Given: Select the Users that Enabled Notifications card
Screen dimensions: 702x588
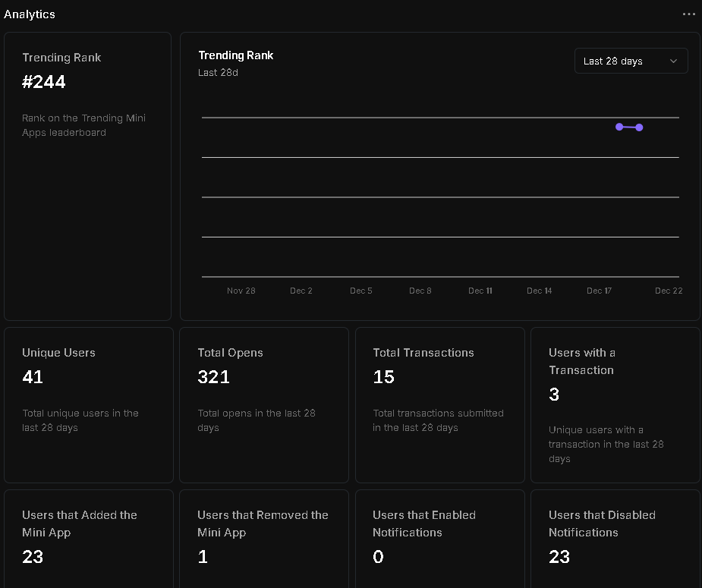Looking at the screenshot, I should click(439, 539).
